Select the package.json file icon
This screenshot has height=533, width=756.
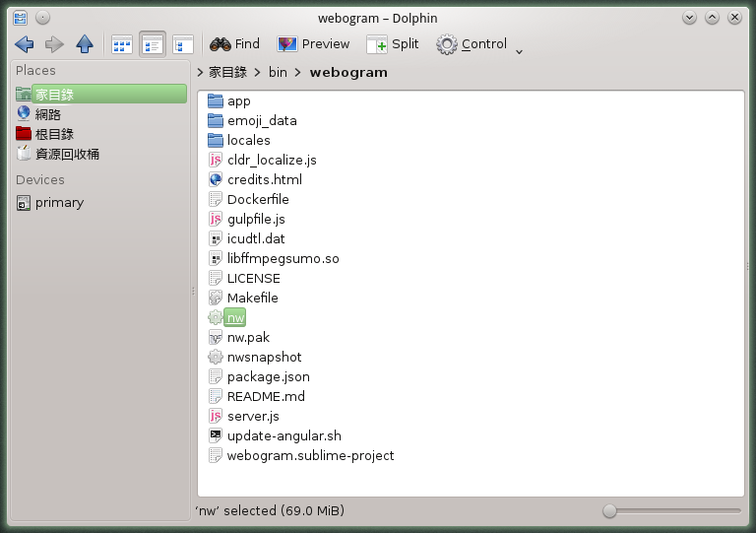[215, 376]
